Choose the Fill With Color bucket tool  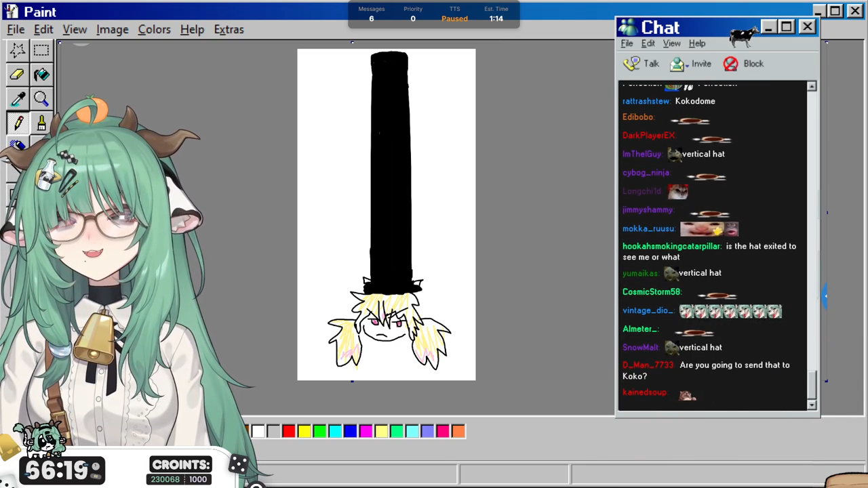pyautogui.click(x=41, y=75)
